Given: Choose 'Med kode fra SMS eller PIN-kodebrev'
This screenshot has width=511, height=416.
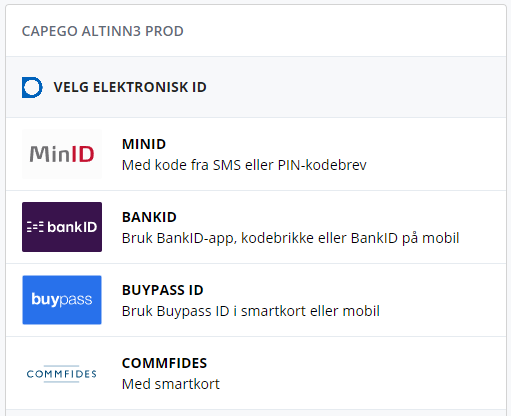Looking at the screenshot, I should (244, 165).
